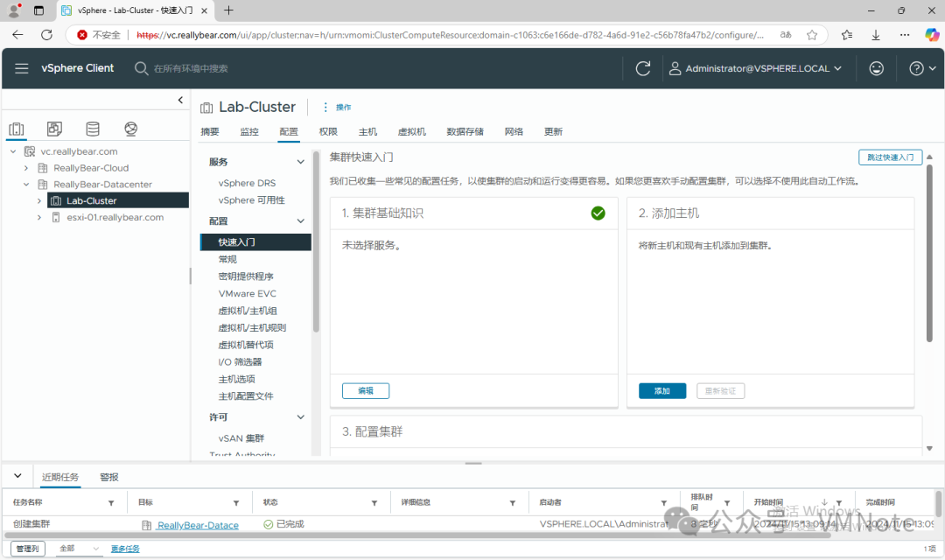Image resolution: width=945 pixels, height=560 pixels.
Task: Collapse the 许可 section
Action: (300, 417)
